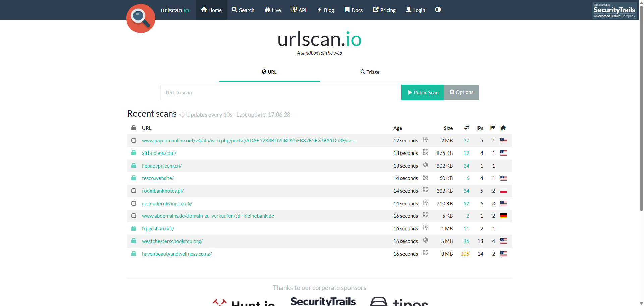This screenshot has width=644, height=306.
Task: Click the German flag in abdomains.de row
Action: click(x=504, y=216)
